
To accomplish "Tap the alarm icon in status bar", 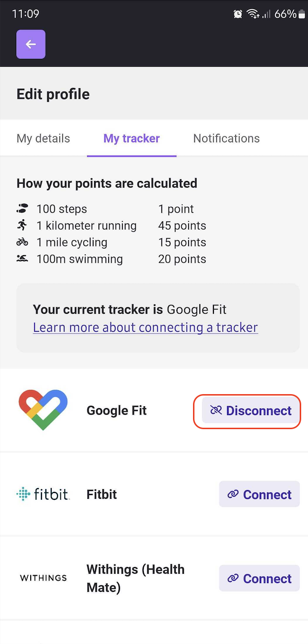I will tap(238, 14).
